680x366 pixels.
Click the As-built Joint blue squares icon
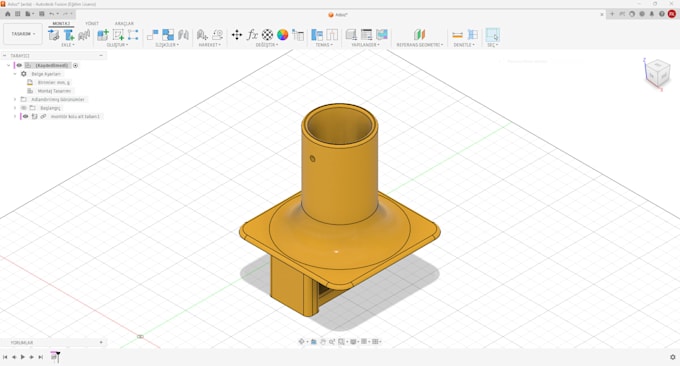168,35
